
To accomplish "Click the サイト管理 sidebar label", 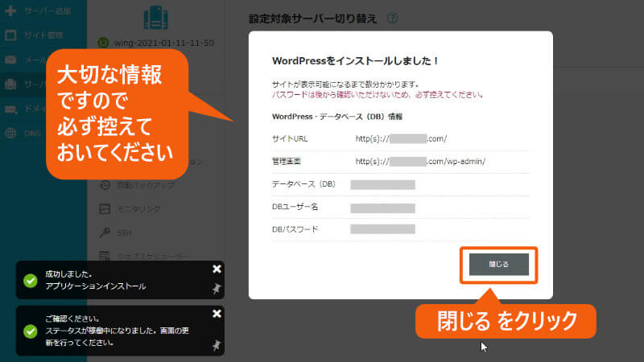I will click(x=43, y=35).
